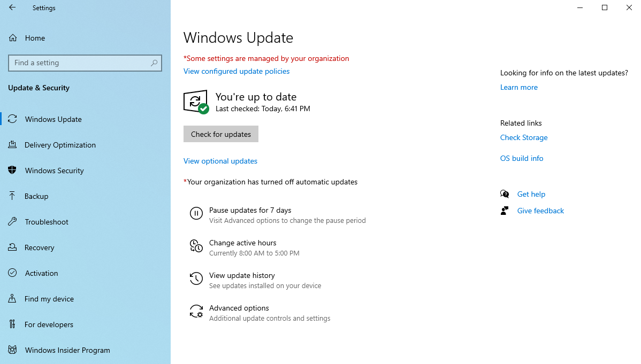Open OS build info link
641x364 pixels.
coord(522,158)
